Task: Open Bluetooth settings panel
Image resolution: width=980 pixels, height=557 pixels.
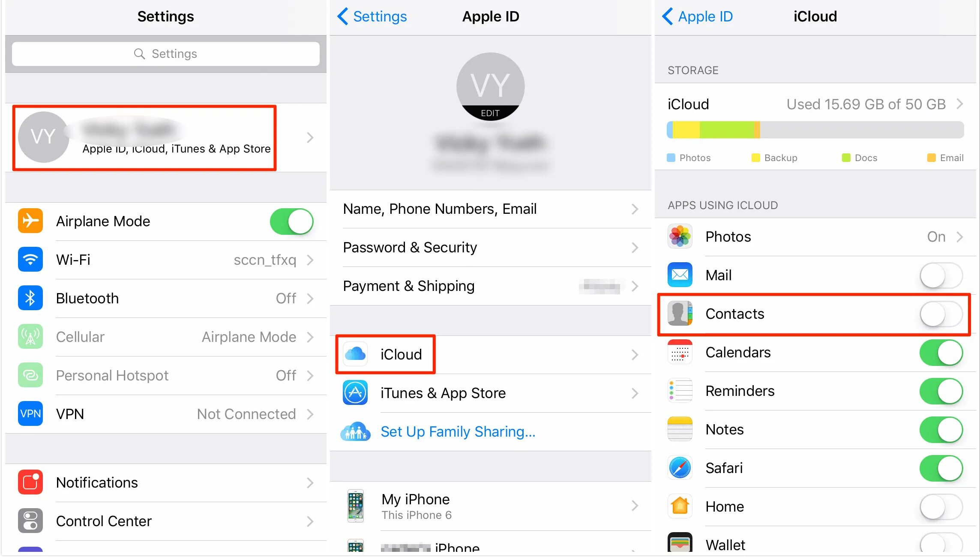Action: point(165,299)
